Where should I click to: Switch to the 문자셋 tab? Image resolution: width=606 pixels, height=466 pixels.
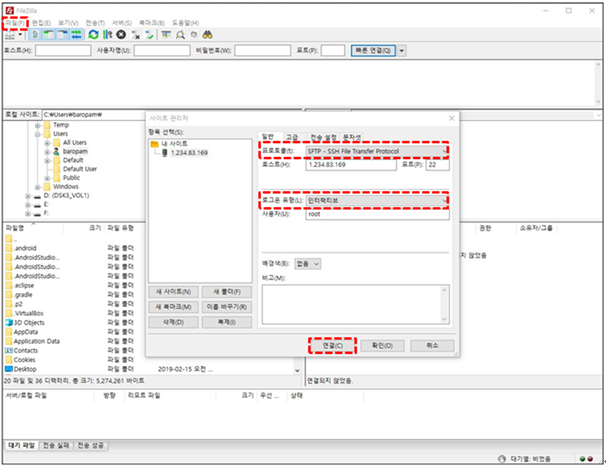point(352,137)
